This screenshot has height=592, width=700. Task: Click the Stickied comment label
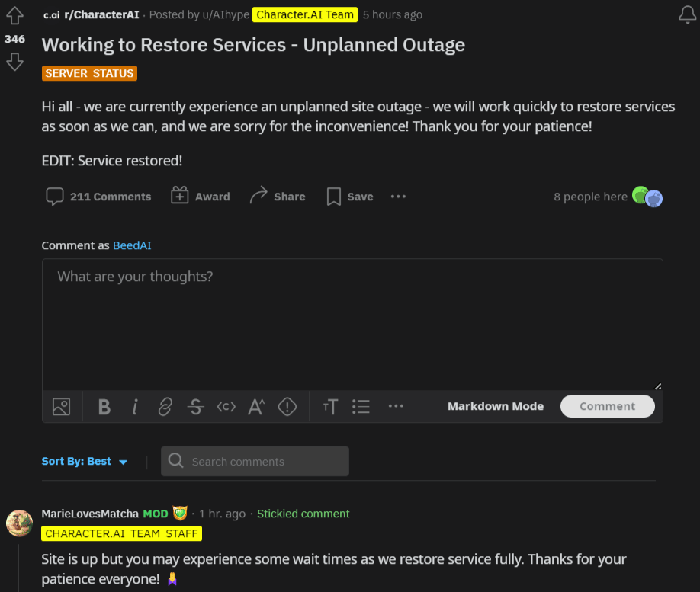(303, 514)
